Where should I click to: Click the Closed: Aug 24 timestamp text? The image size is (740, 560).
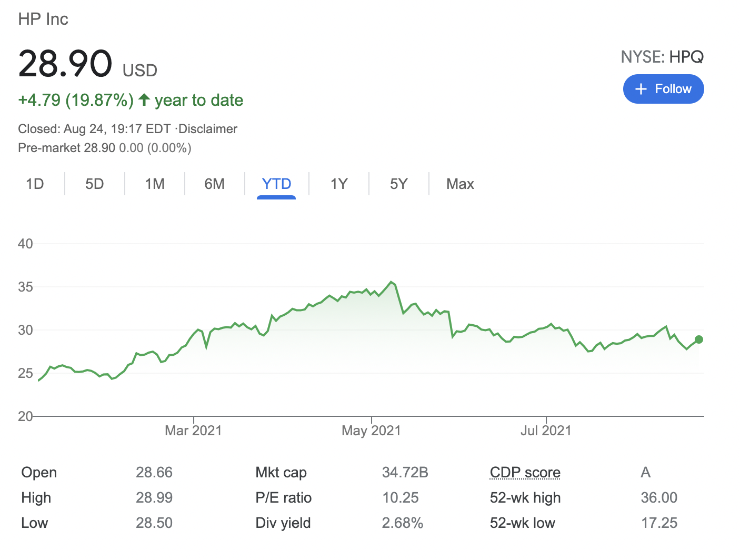tap(94, 129)
